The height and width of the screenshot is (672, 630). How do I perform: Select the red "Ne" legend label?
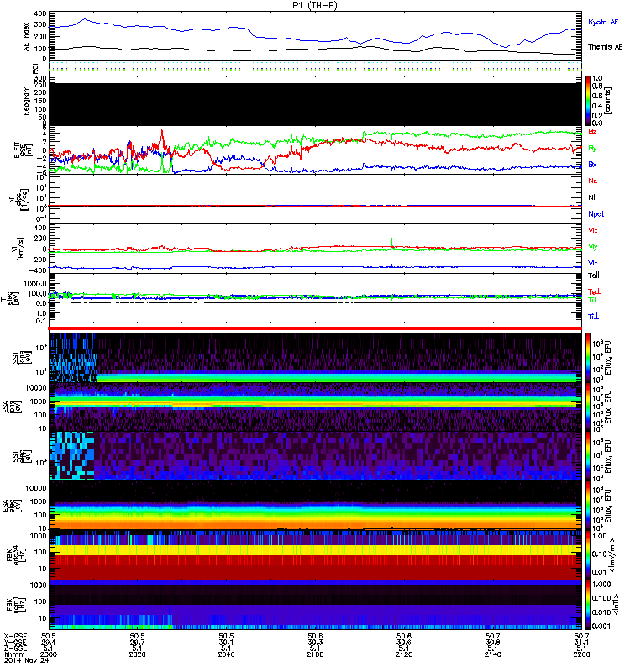coord(593,181)
